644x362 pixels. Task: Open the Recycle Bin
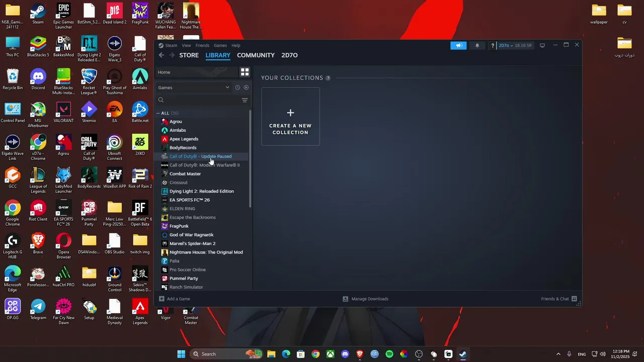click(x=13, y=79)
